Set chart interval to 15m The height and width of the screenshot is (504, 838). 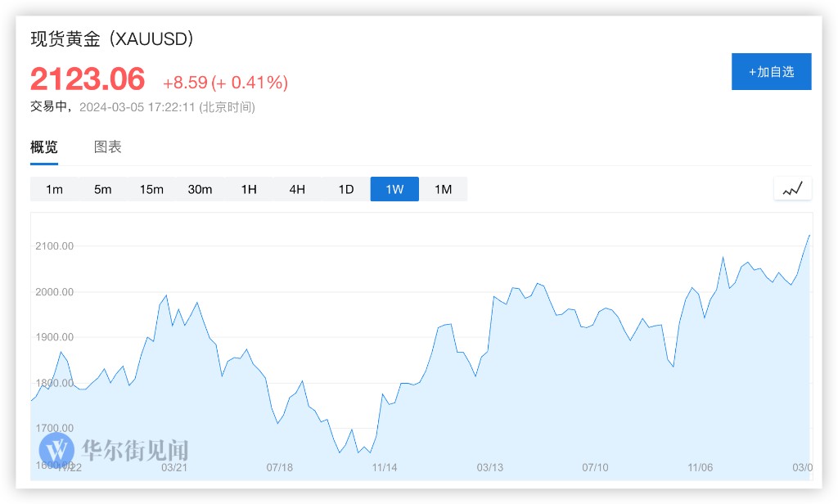[151, 189]
